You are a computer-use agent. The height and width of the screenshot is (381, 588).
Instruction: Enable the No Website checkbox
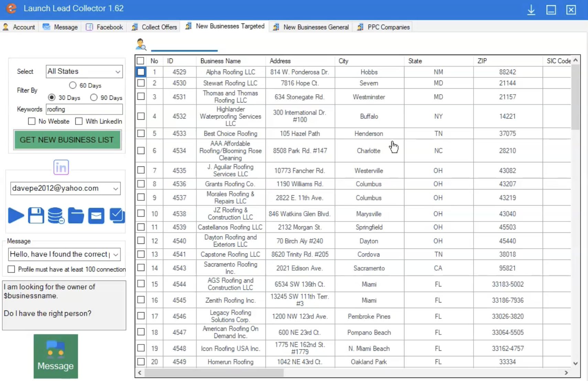[x=32, y=121]
